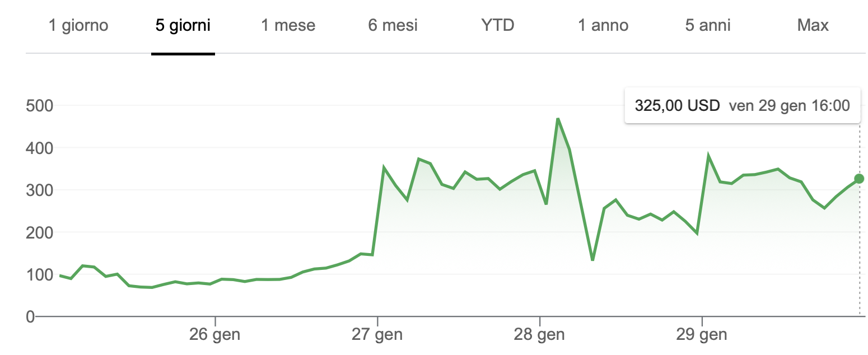Click the green data point marker dot
Viewport: 868px width, 355px height.
859,179
